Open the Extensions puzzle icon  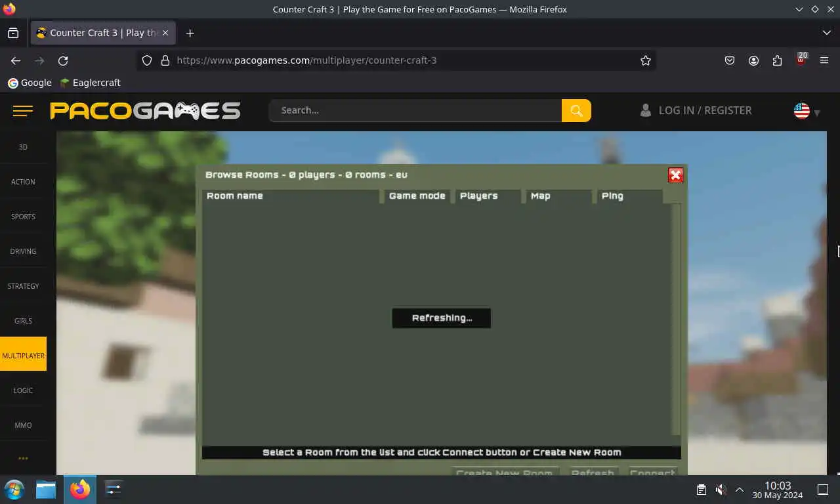tap(777, 60)
